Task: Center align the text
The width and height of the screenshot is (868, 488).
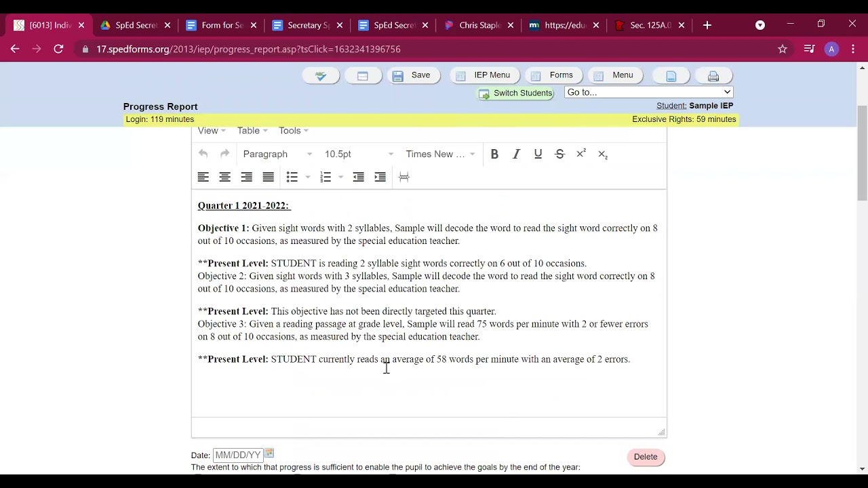Action: [x=225, y=177]
